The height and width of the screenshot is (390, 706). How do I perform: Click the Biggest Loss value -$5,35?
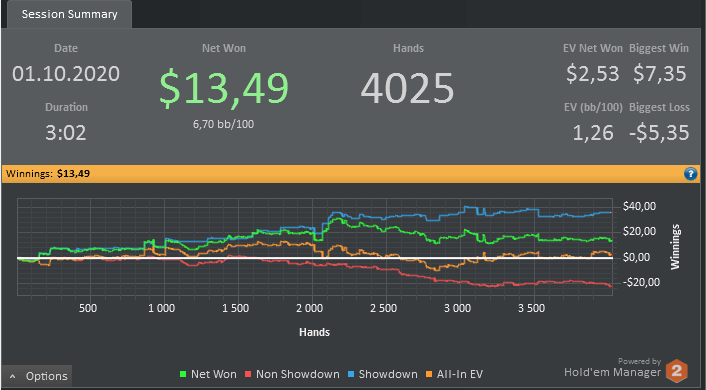[659, 133]
